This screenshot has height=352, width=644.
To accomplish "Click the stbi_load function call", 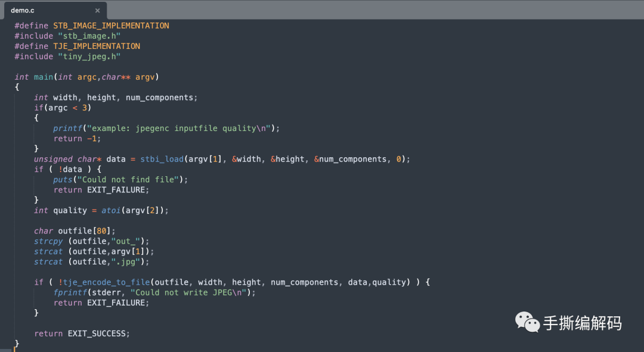I will pos(162,159).
